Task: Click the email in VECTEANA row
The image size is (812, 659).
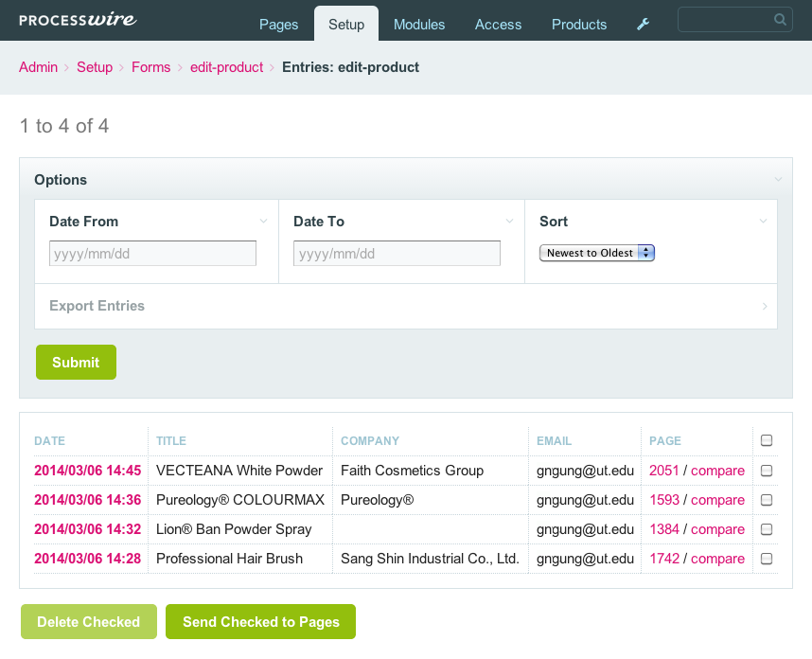Action: 585,471
